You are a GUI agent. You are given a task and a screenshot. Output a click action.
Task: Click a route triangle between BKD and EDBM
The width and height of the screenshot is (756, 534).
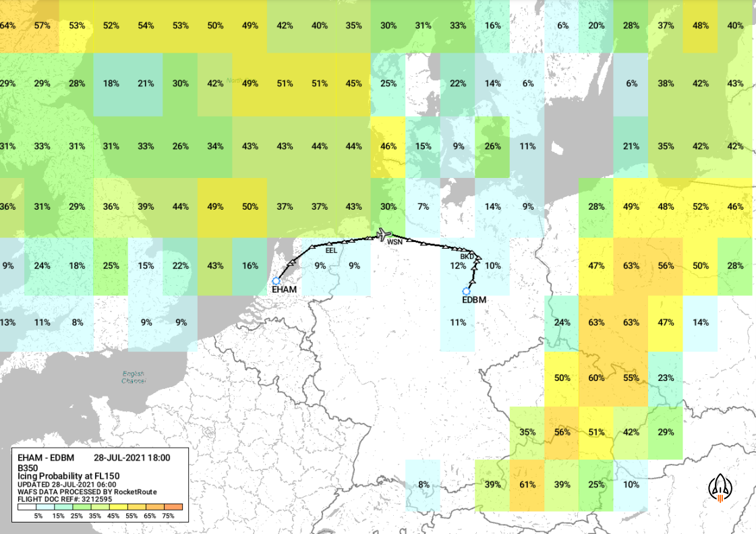point(473,268)
